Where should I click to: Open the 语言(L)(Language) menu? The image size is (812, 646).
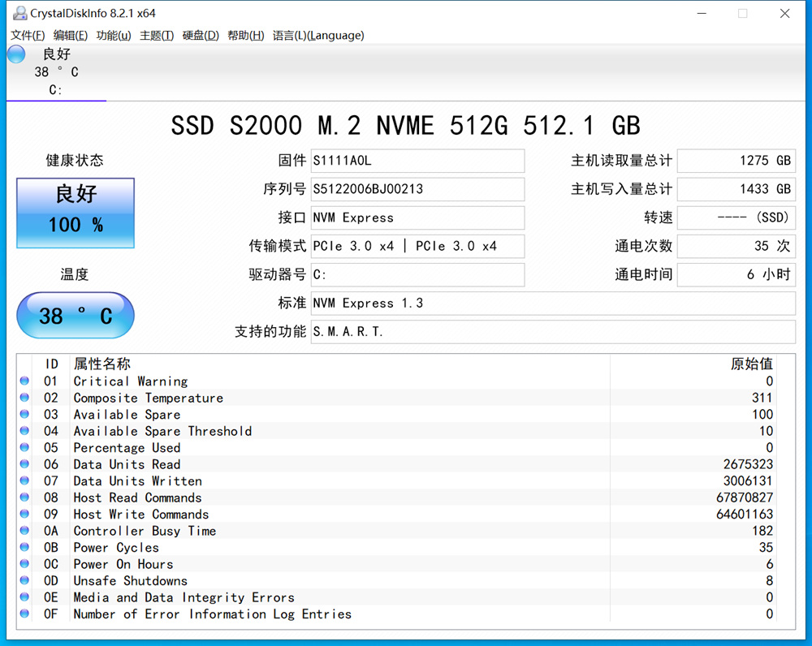coord(318,35)
